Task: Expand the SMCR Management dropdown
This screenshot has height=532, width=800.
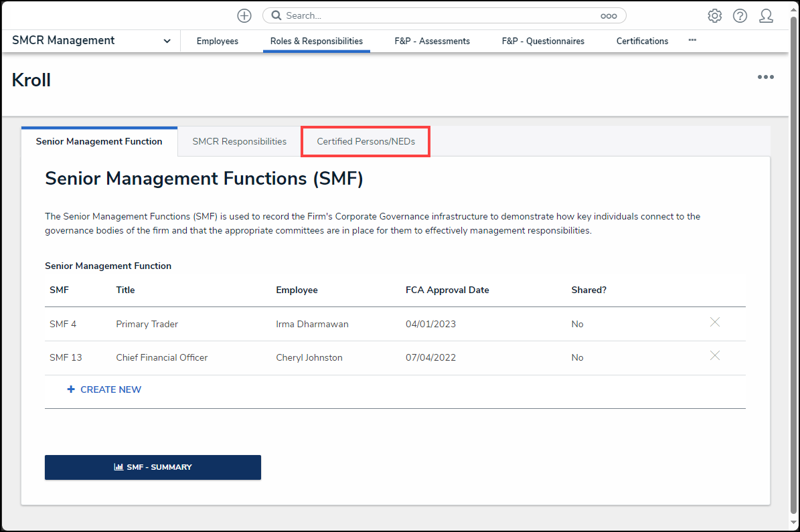Action: (x=167, y=41)
